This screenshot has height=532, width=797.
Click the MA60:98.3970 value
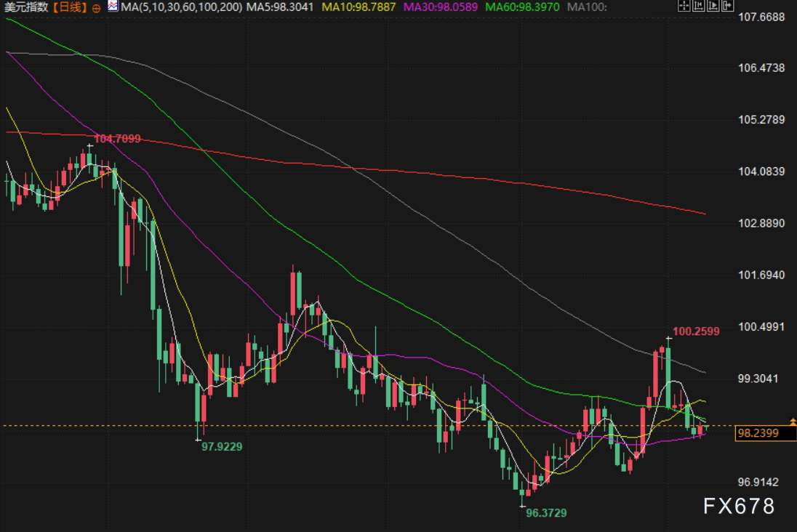click(523, 7)
